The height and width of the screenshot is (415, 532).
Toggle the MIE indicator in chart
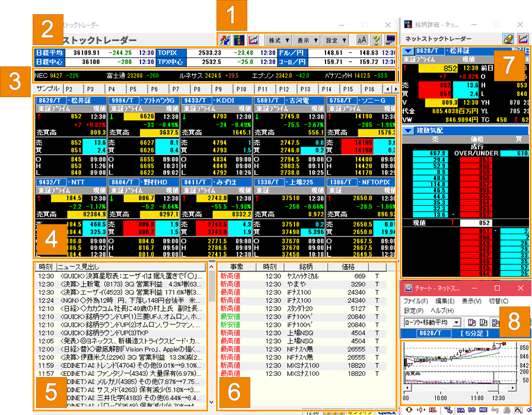point(483,410)
